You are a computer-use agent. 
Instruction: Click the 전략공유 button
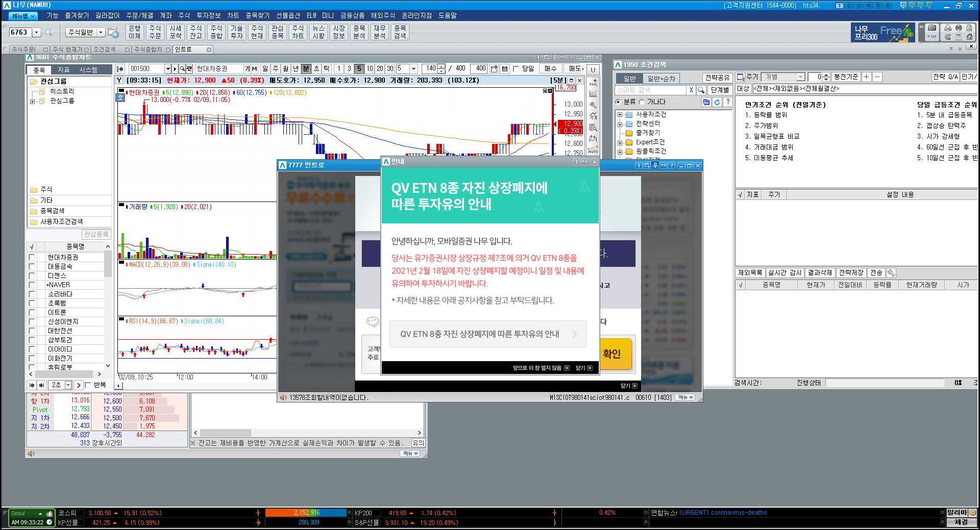point(717,78)
